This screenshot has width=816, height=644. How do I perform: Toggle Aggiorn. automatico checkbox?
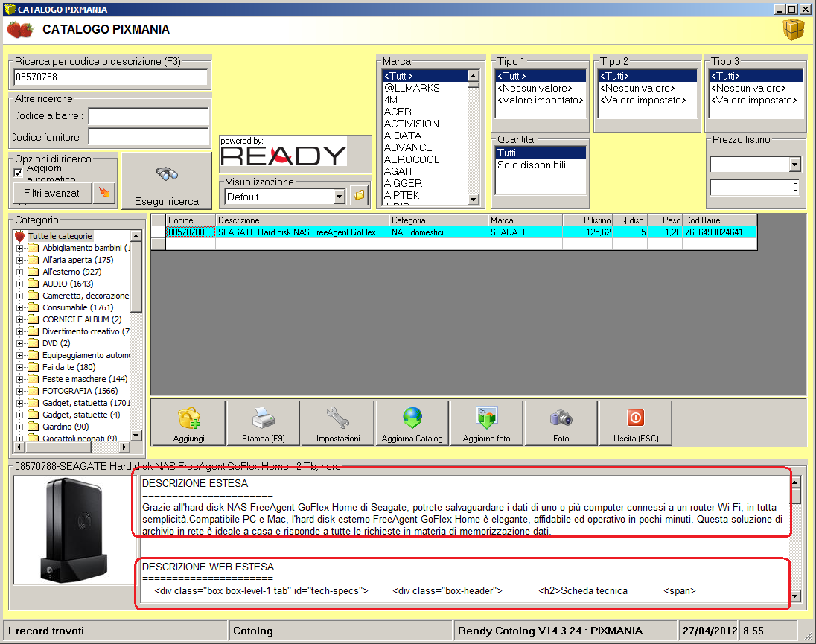point(18,173)
